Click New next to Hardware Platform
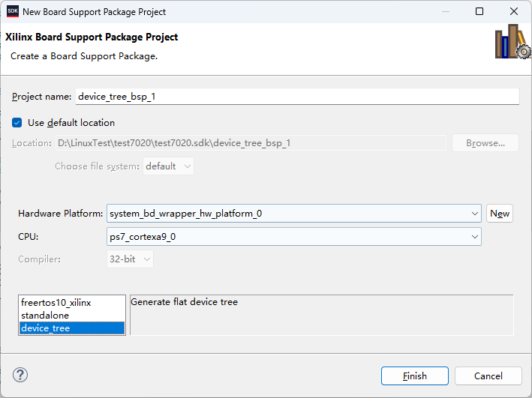The height and width of the screenshot is (398, 532). pyautogui.click(x=500, y=214)
